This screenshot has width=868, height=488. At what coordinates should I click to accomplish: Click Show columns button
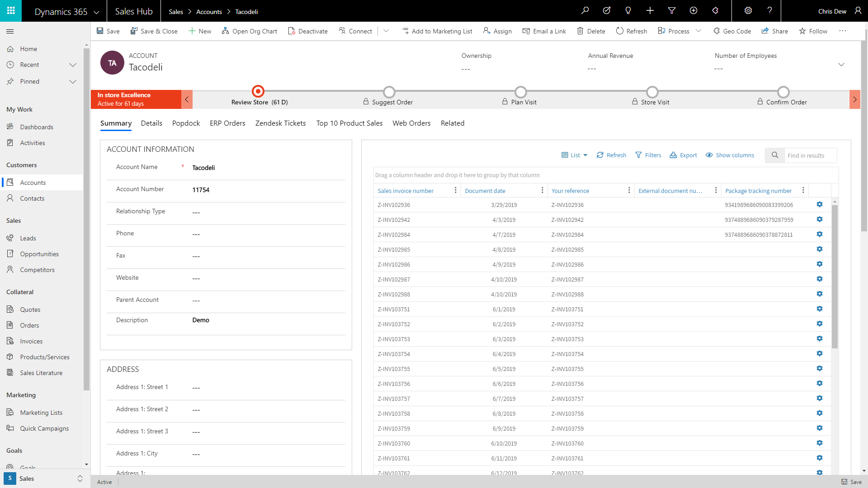point(730,155)
